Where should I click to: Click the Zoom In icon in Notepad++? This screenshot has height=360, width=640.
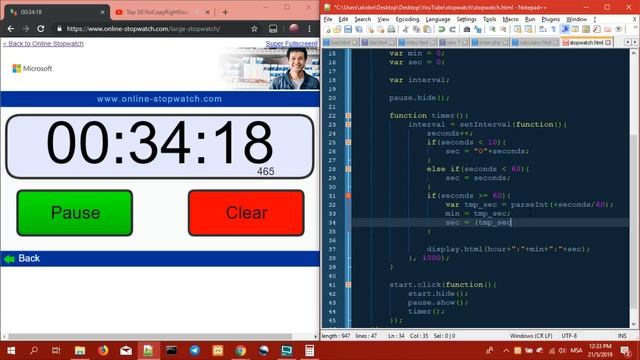(493, 29)
